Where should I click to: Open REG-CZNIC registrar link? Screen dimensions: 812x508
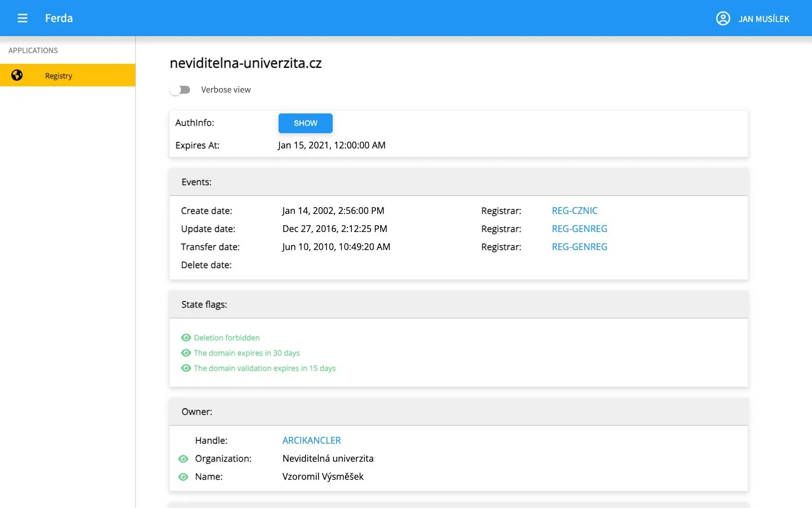pyautogui.click(x=575, y=211)
